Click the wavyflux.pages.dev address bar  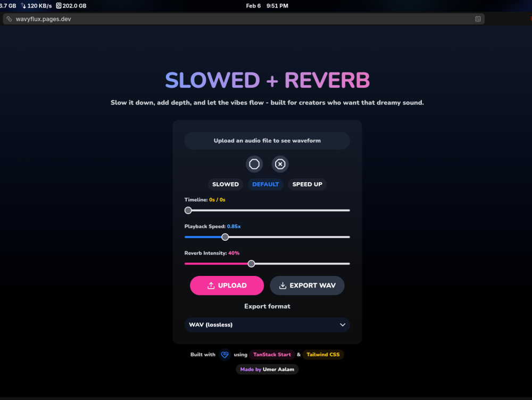coord(244,19)
